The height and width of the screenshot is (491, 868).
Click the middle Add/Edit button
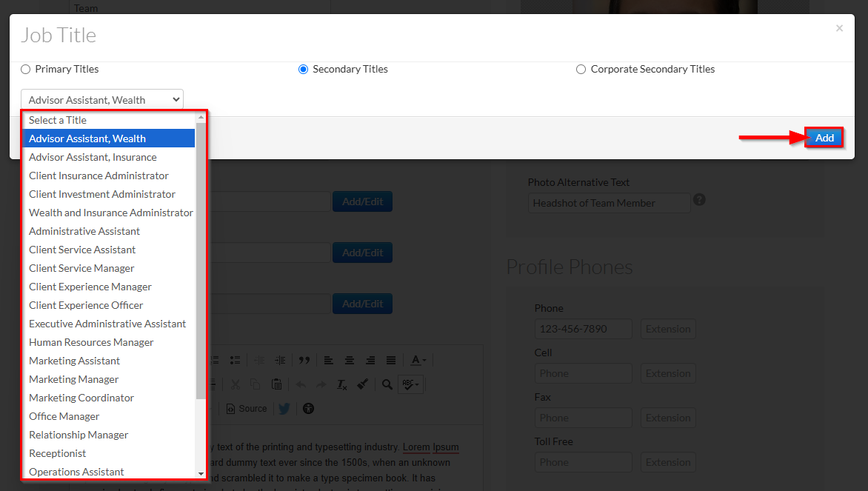363,253
